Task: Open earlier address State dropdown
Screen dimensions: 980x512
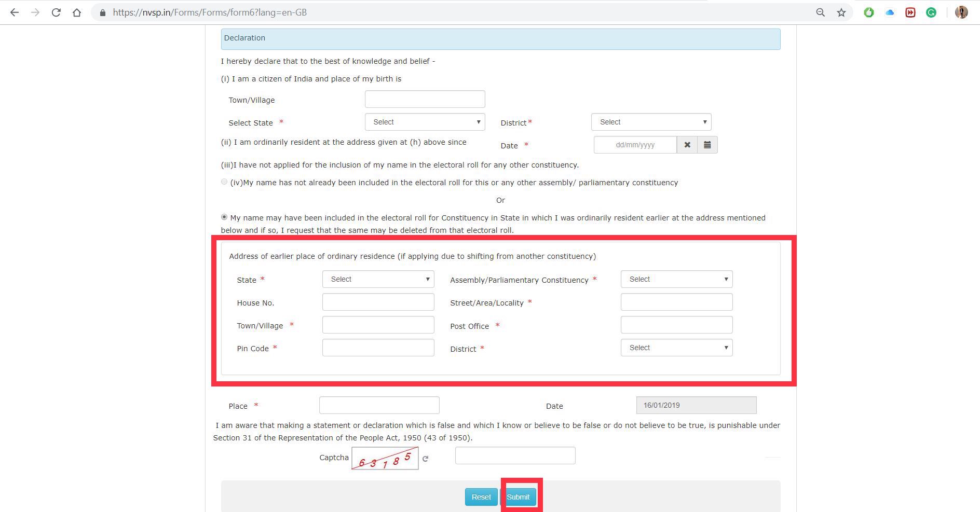Action: (378, 279)
